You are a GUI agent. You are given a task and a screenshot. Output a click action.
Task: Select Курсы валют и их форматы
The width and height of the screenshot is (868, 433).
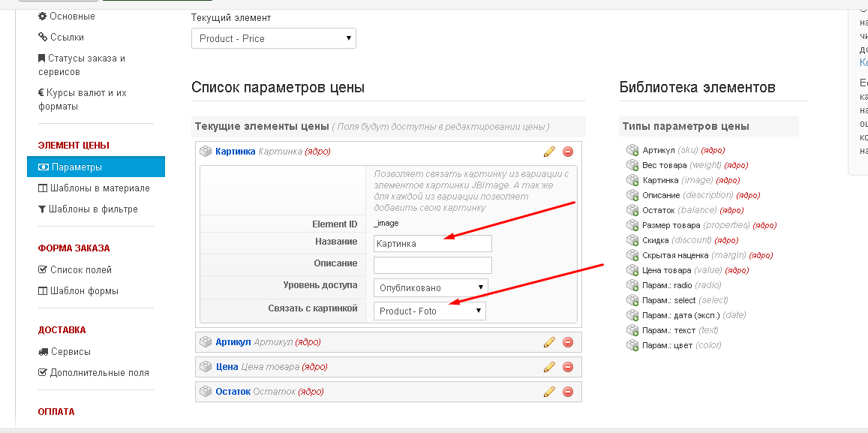coord(82,100)
